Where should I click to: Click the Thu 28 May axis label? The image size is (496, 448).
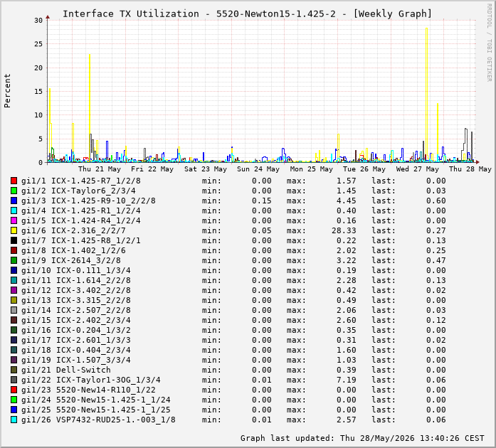pyautogui.click(x=470, y=169)
